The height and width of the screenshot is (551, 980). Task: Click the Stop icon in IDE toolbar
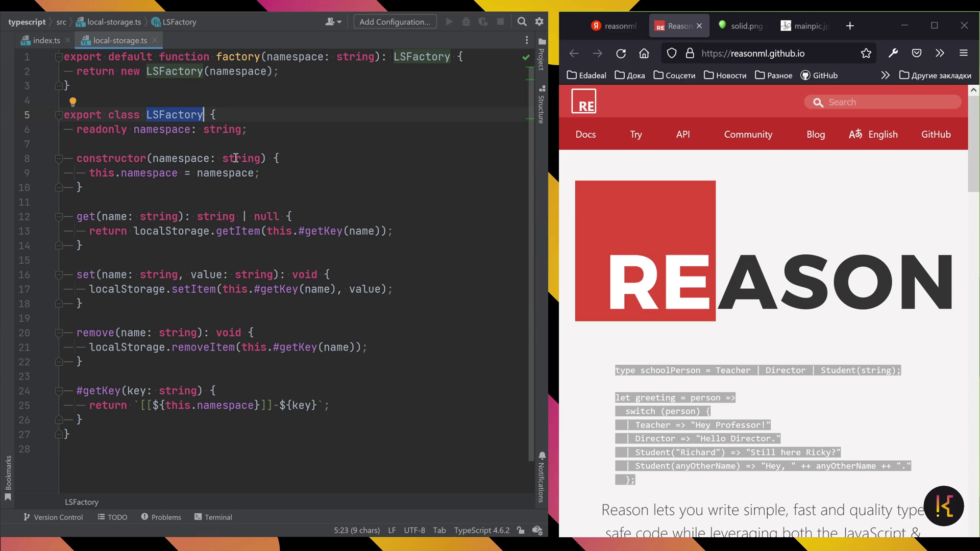coord(501,21)
